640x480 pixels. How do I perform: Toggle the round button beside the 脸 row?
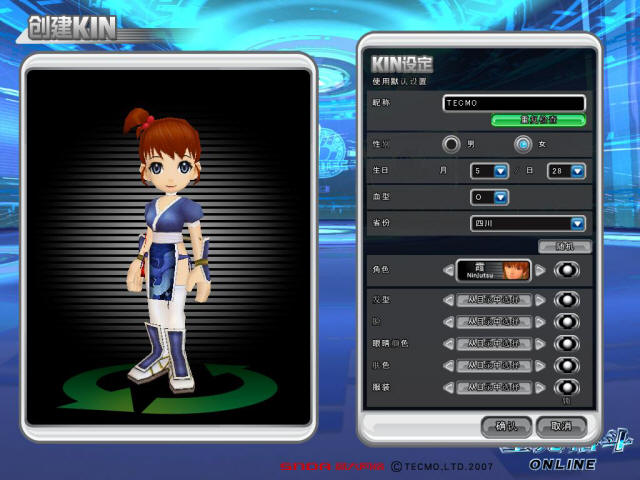tap(567, 322)
